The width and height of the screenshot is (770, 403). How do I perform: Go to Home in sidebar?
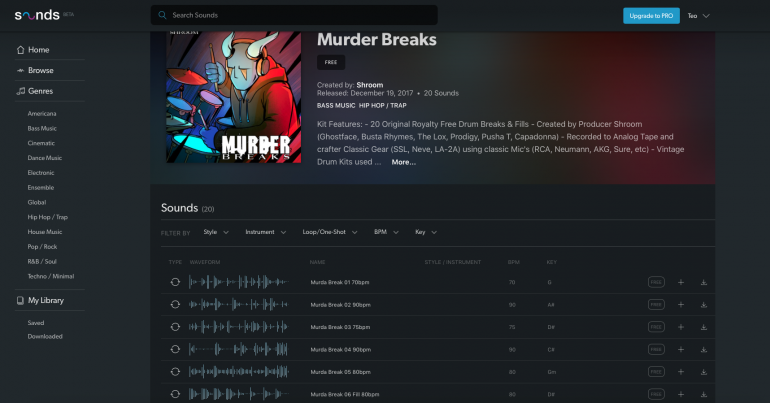tap(33, 50)
